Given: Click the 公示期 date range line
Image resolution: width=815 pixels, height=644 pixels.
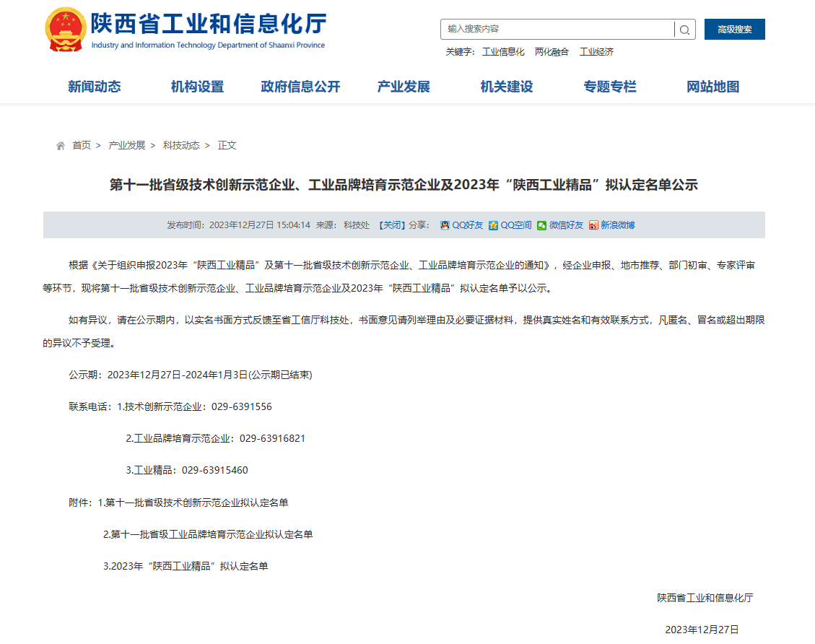Looking at the screenshot, I should tap(191, 375).
